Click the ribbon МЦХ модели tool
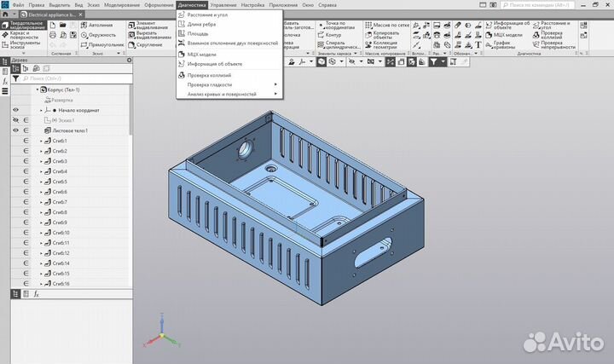 [x=504, y=35]
